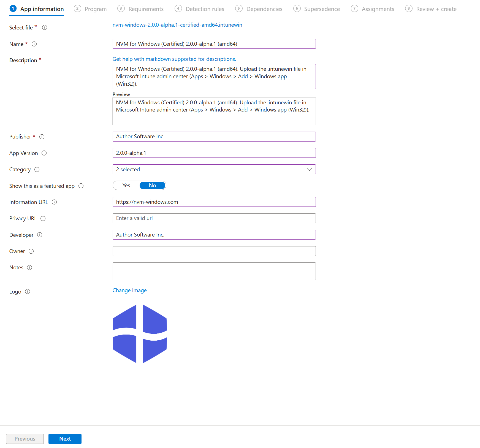480x448 pixels.
Task: Focus the empty Owner input field
Action: [x=214, y=251]
